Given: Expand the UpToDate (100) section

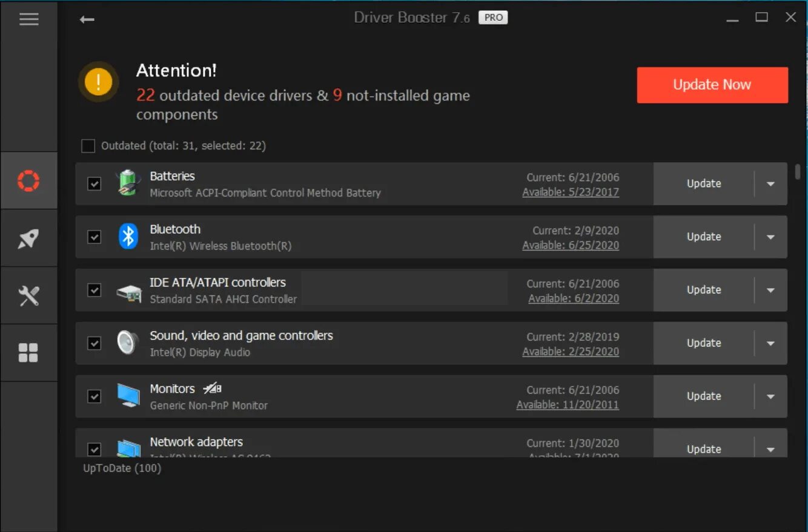Looking at the screenshot, I should (x=122, y=468).
